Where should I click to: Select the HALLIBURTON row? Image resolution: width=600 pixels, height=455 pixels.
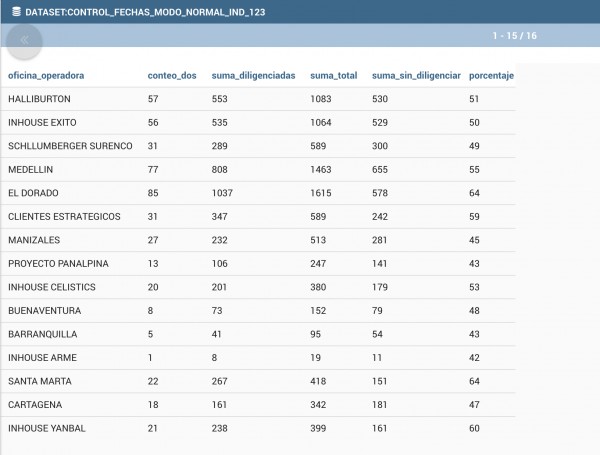click(258, 99)
